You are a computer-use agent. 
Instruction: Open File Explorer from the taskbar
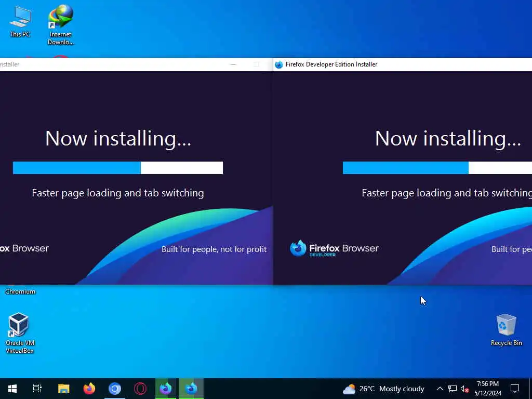pos(63,389)
